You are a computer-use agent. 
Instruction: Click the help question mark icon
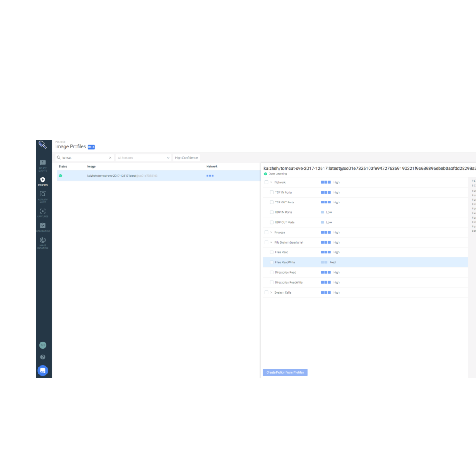coord(43,357)
